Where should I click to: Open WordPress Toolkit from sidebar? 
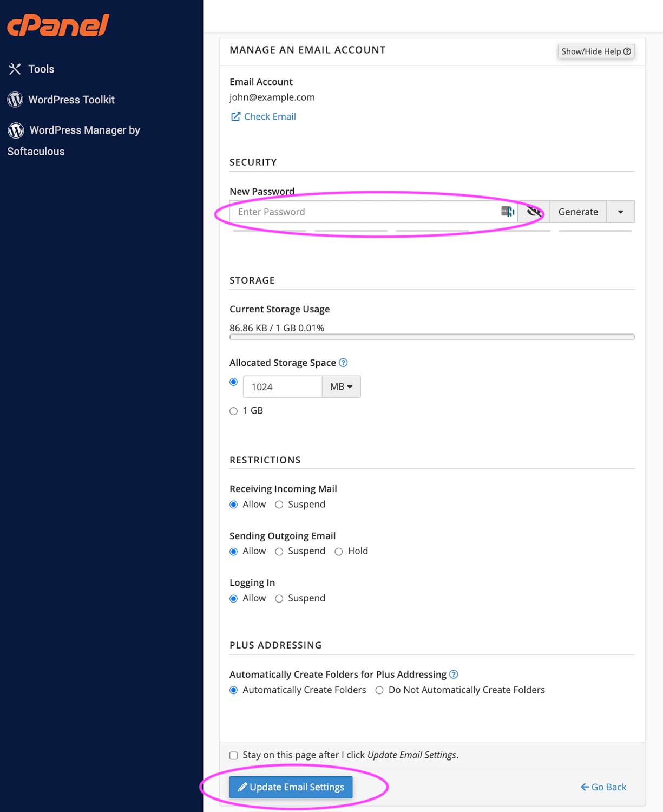[x=71, y=100]
